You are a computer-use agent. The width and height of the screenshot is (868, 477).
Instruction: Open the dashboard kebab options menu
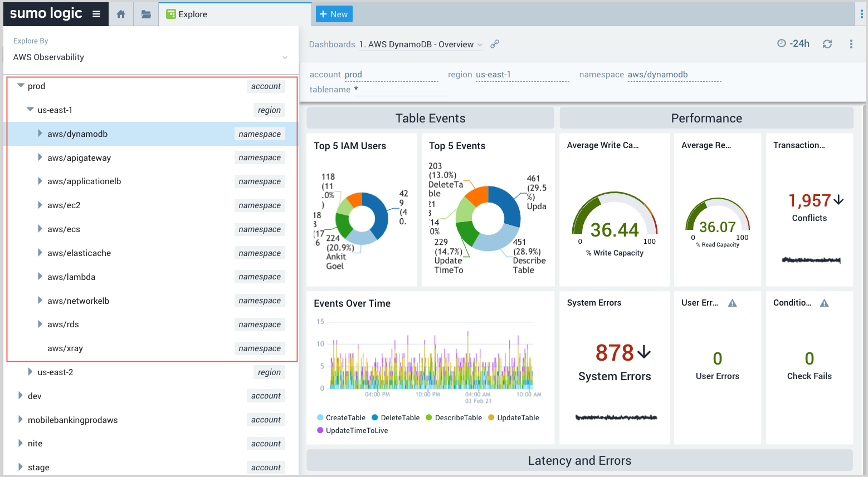click(x=851, y=44)
